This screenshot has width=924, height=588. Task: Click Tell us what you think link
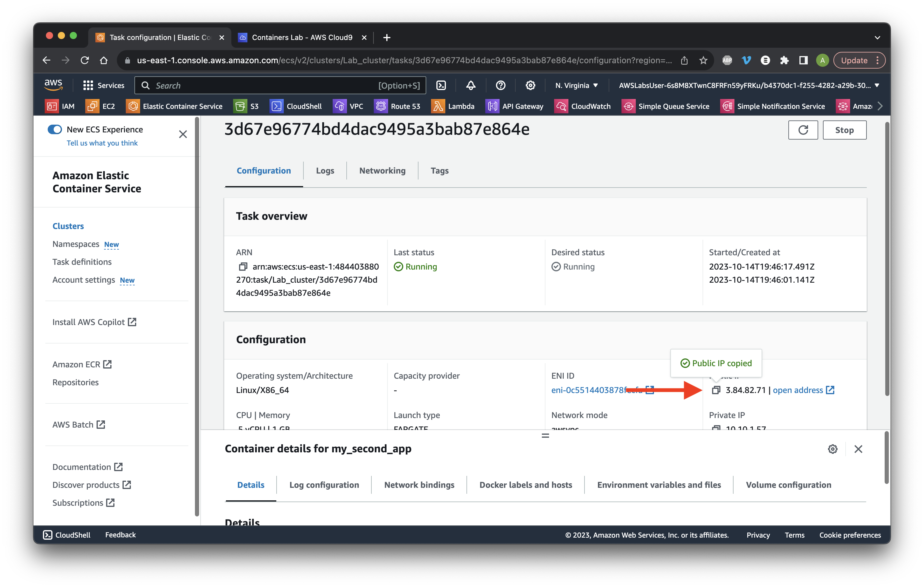pyautogui.click(x=102, y=143)
